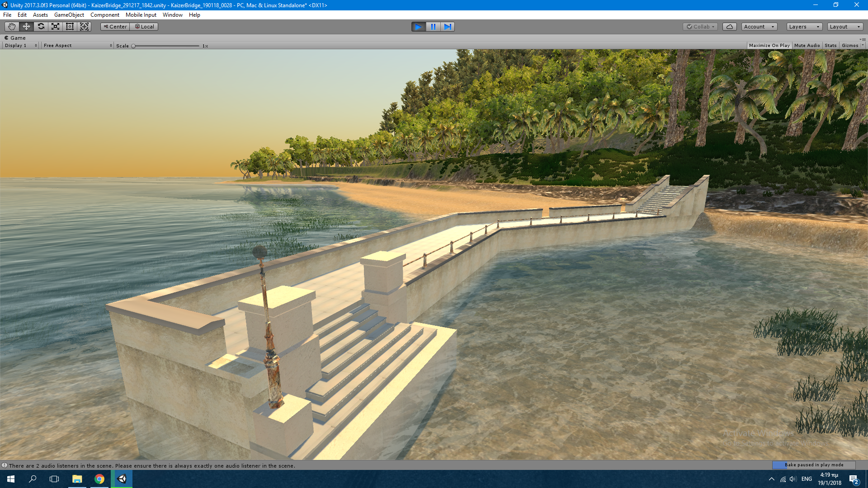
Task: Select the Rect Transform tool
Action: tap(70, 27)
